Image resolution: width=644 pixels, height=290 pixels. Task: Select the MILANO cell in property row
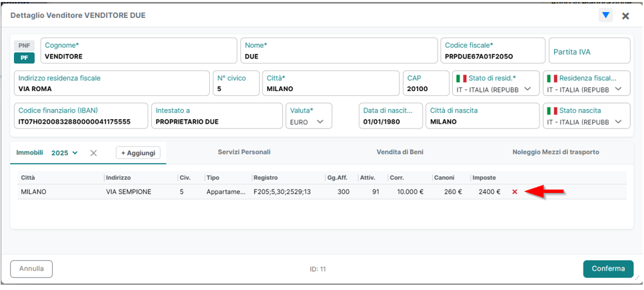pyautogui.click(x=34, y=192)
